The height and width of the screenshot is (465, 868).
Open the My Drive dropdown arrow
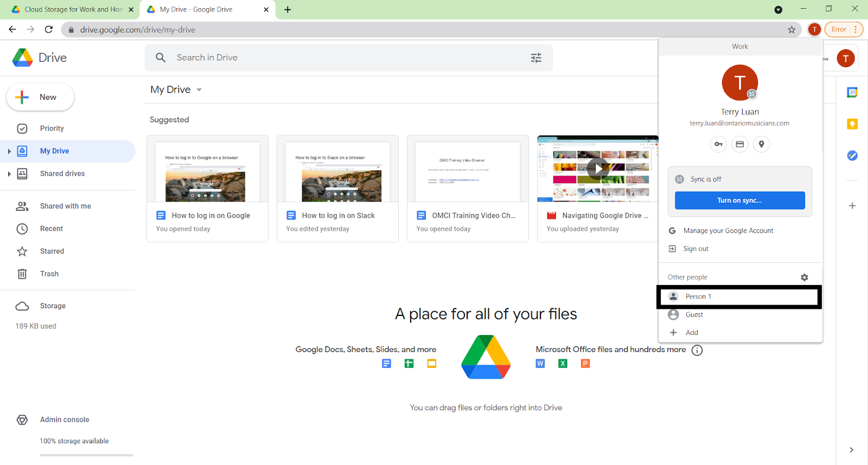tap(199, 90)
